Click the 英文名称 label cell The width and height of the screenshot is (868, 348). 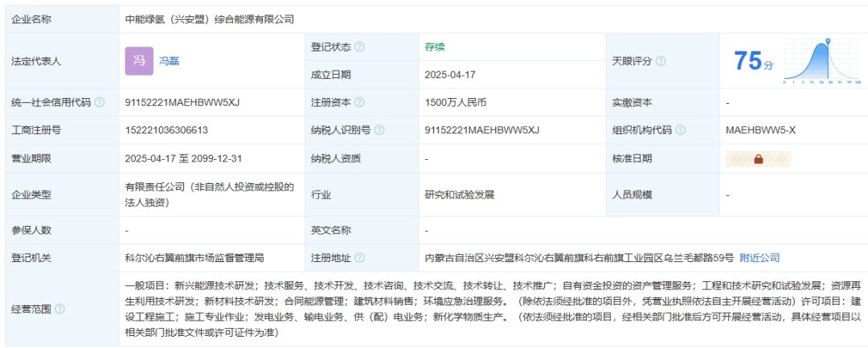[x=362, y=230]
